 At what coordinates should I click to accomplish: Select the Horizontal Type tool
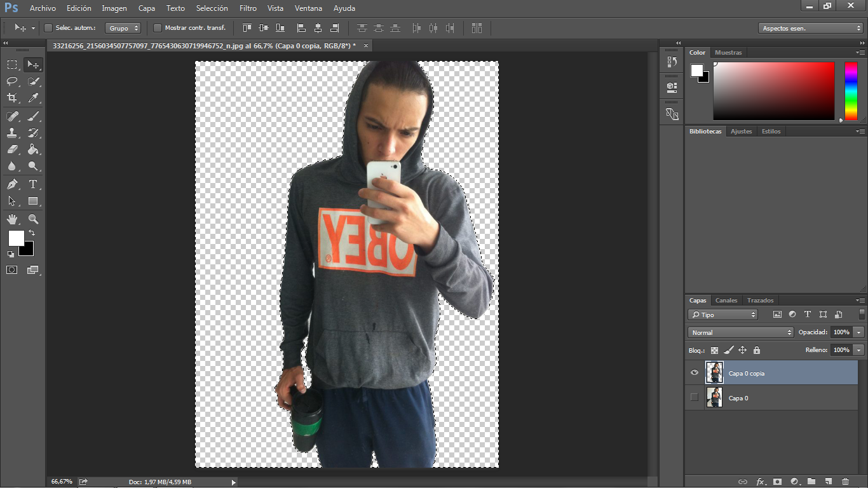tap(33, 184)
